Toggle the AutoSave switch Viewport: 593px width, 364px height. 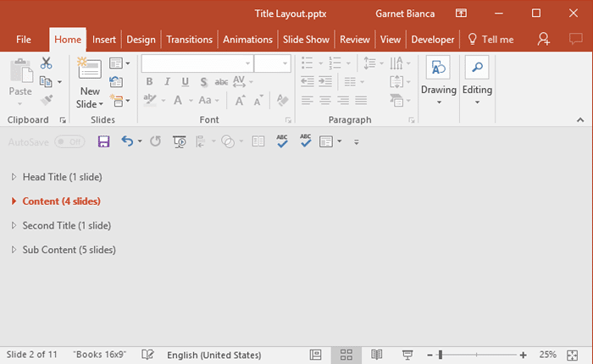click(x=69, y=141)
